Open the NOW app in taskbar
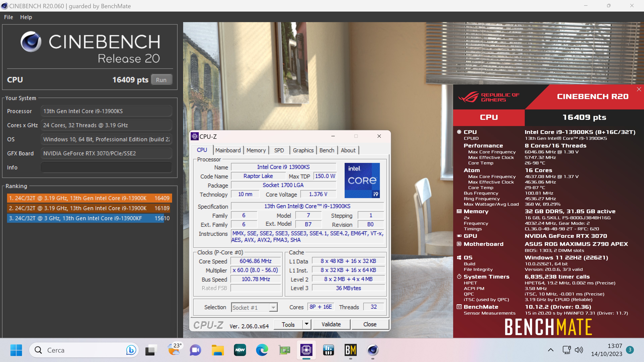 (x=240, y=350)
